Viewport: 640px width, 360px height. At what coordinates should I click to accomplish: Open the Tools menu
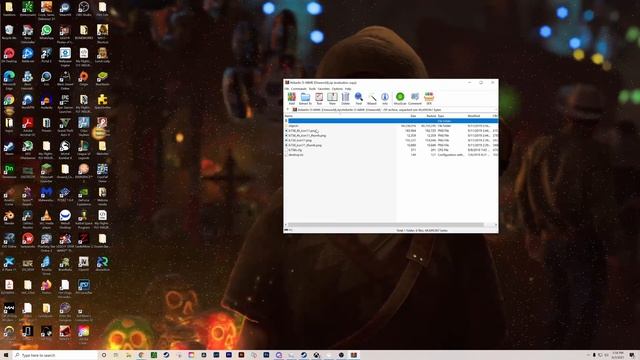point(312,89)
